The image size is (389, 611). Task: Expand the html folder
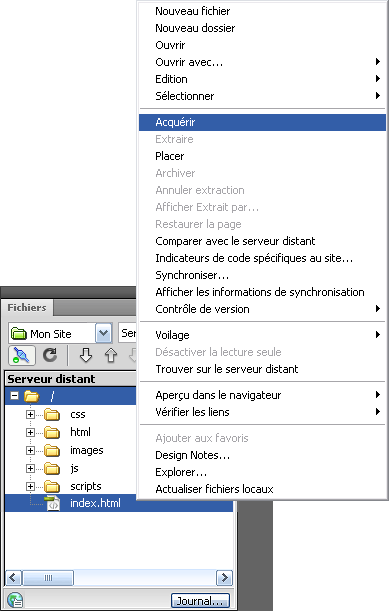tap(30, 433)
